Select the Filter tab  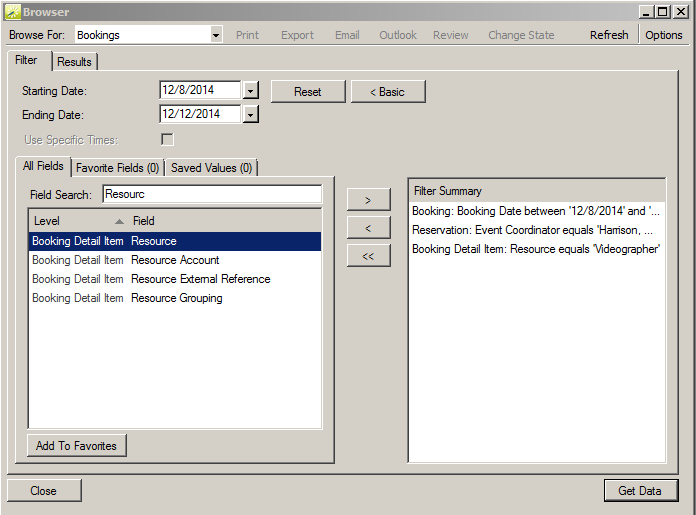click(26, 60)
